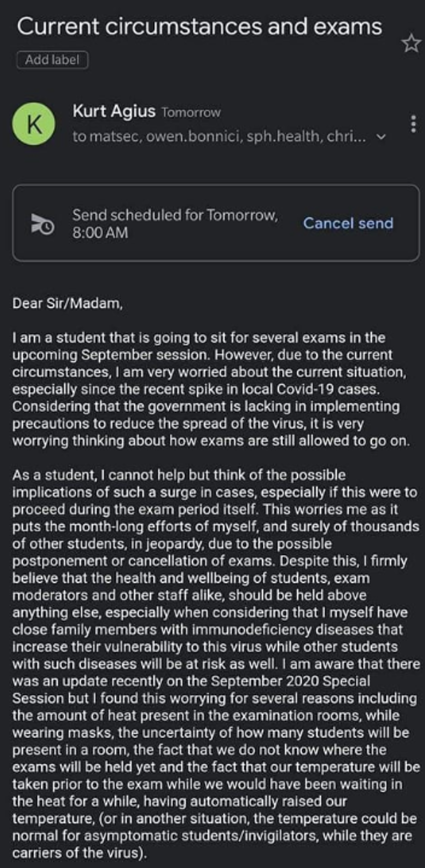
Task: Click the Tomorrow timestamp beside sender name
Action: 191,112
